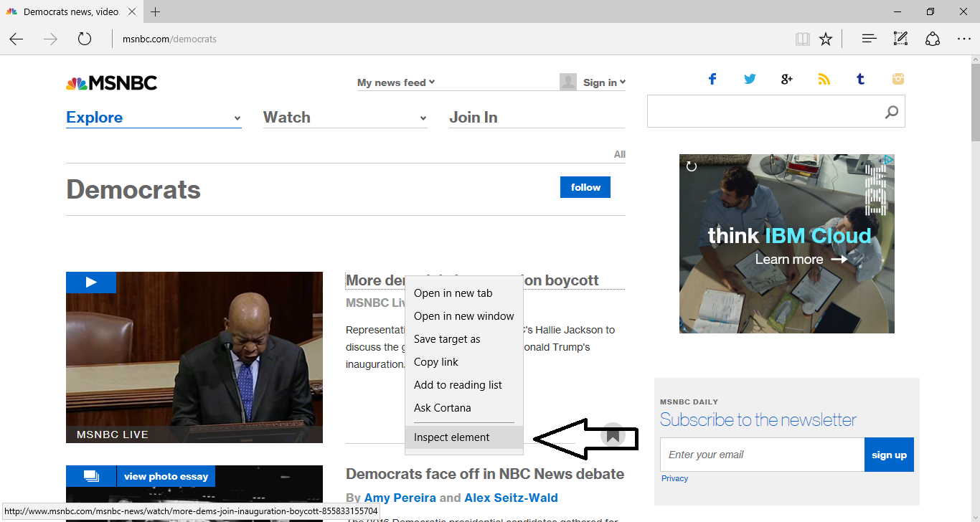Click the Democrats page heading
Viewport: 980px width, 522px height.
click(133, 189)
